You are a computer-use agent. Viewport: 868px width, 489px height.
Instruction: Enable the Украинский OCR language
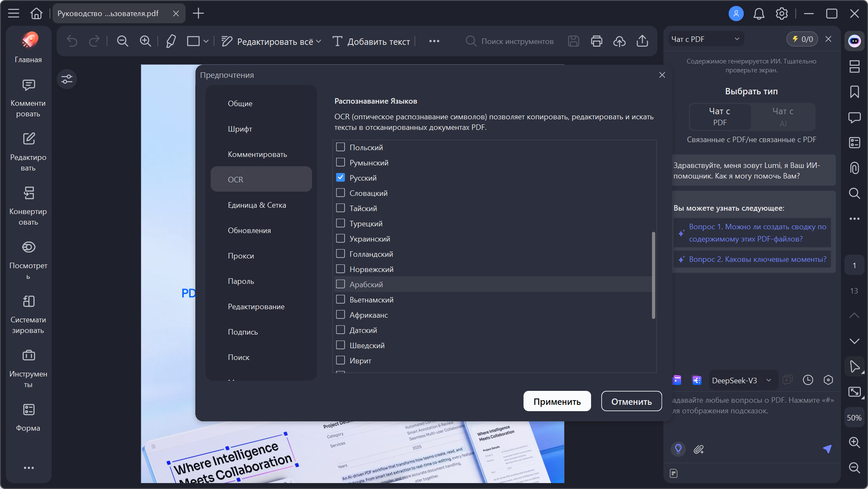click(340, 239)
